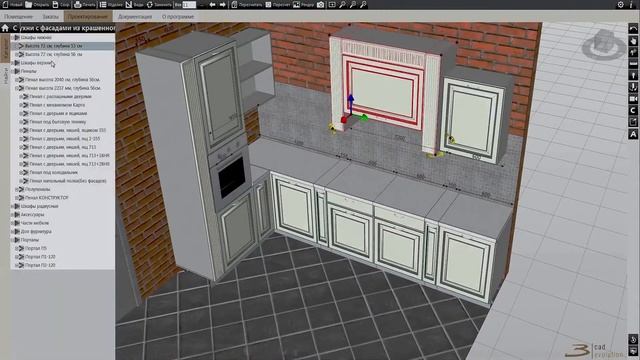Select Пенал с распашными дверьми item

pyautogui.click(x=60, y=97)
